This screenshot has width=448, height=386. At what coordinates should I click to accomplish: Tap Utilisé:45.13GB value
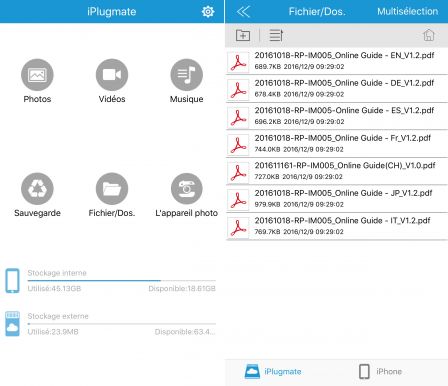click(54, 289)
